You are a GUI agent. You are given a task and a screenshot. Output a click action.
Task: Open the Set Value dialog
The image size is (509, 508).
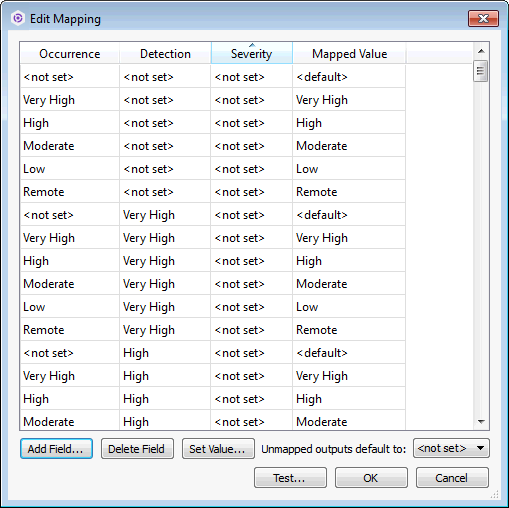[x=218, y=449]
